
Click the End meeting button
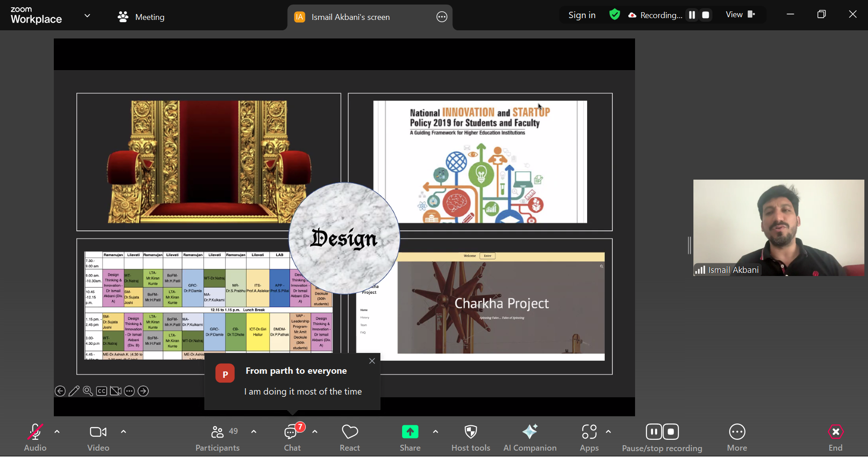coord(835,437)
